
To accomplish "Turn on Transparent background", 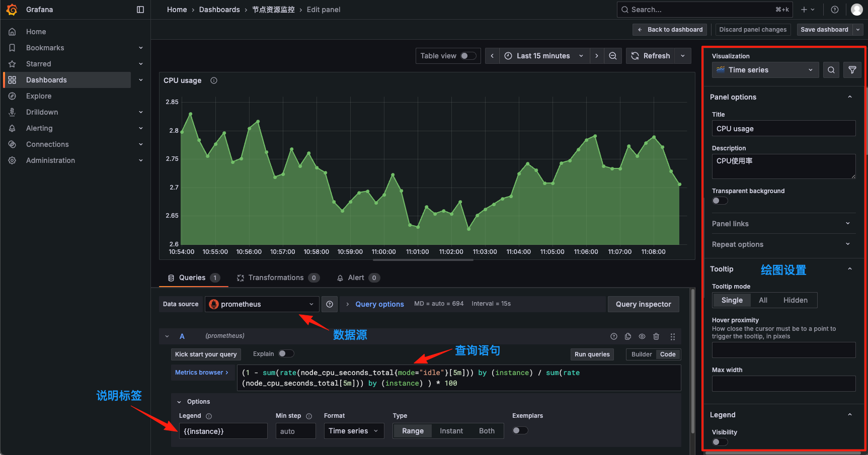I will 720,200.
